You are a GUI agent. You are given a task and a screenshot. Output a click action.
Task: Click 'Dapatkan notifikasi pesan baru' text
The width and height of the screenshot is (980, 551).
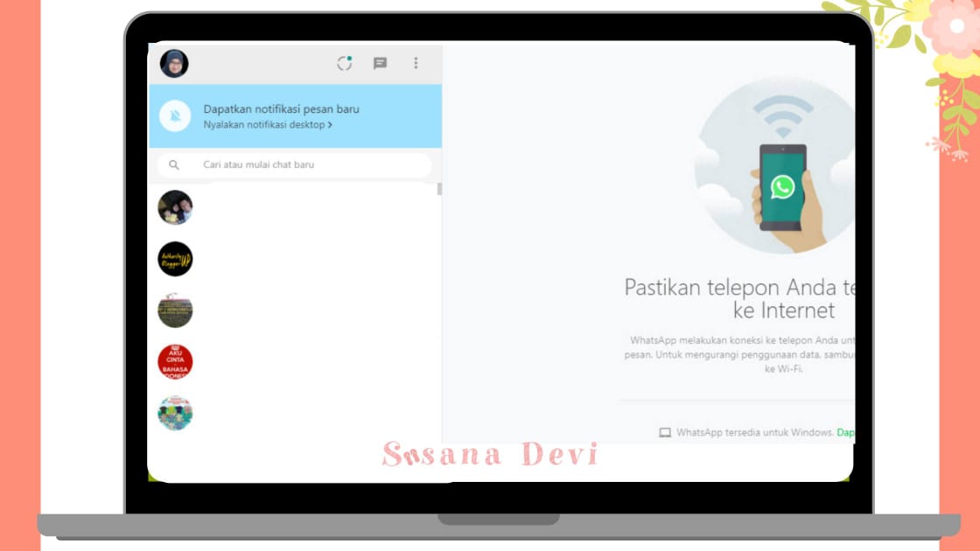281,108
